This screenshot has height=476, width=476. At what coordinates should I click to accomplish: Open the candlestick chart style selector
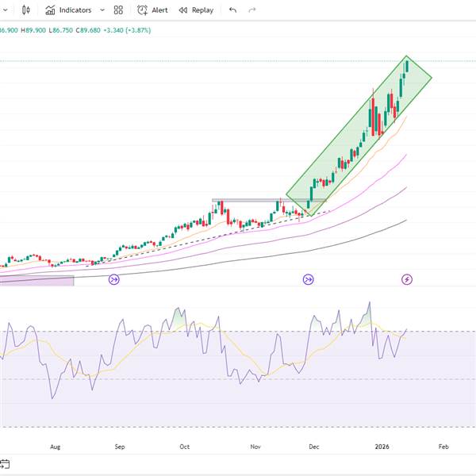click(26, 10)
